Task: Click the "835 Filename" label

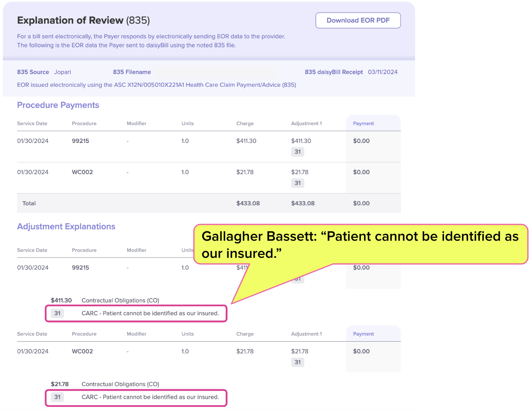Action: 132,72
